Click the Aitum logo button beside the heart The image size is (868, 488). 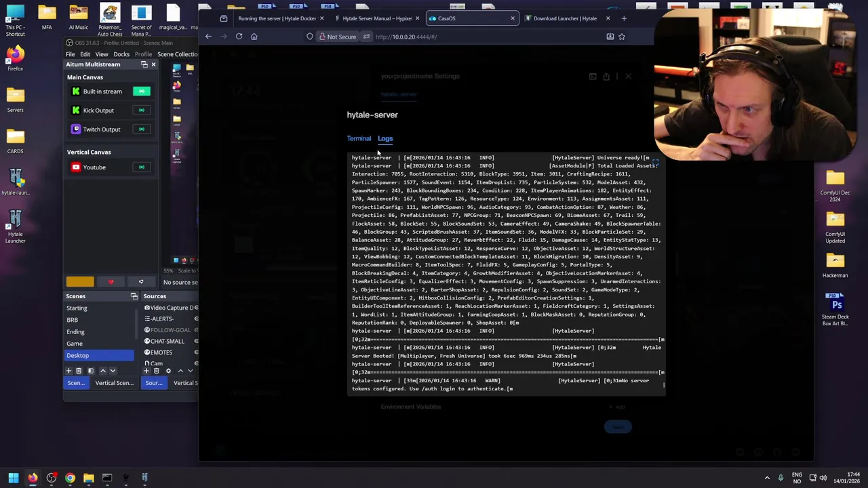click(x=141, y=282)
